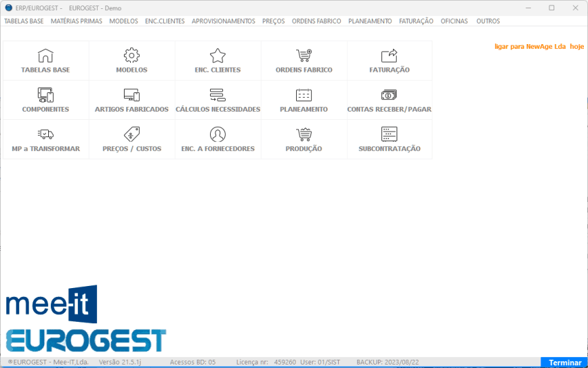The image size is (588, 368).
Task: Open Enc. Clientes star icon
Action: pos(218,56)
